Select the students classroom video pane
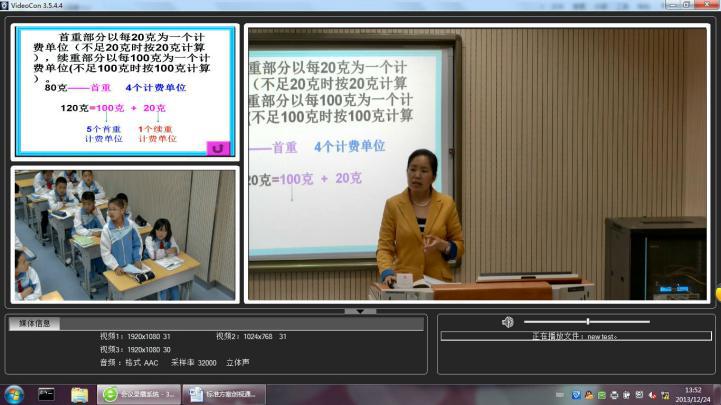 coord(126,235)
